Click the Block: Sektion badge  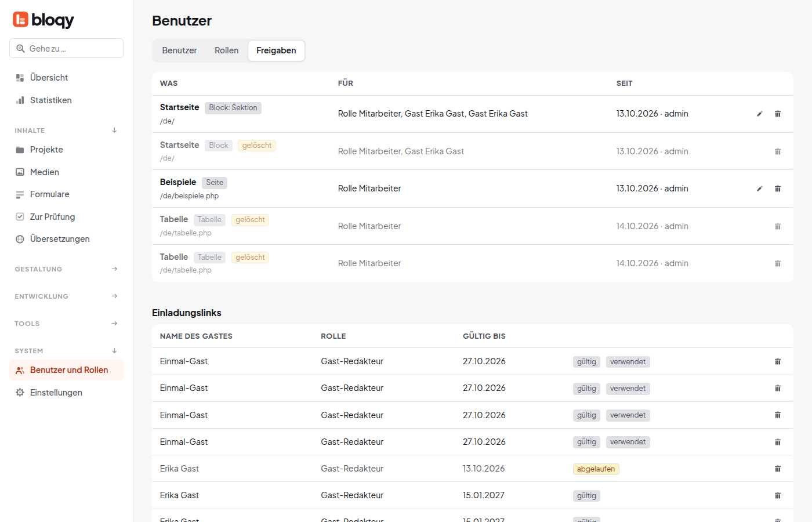coord(233,108)
